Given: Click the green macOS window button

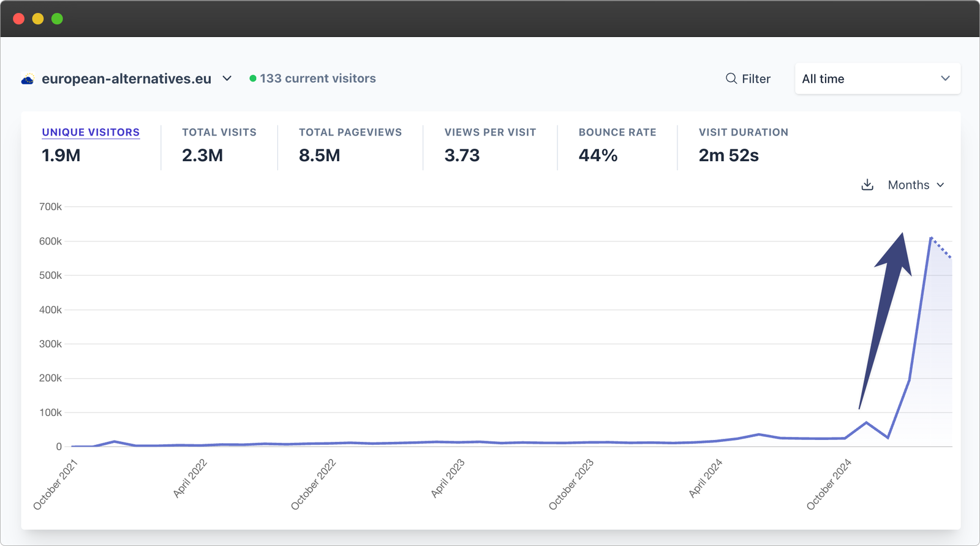Looking at the screenshot, I should pos(57,19).
